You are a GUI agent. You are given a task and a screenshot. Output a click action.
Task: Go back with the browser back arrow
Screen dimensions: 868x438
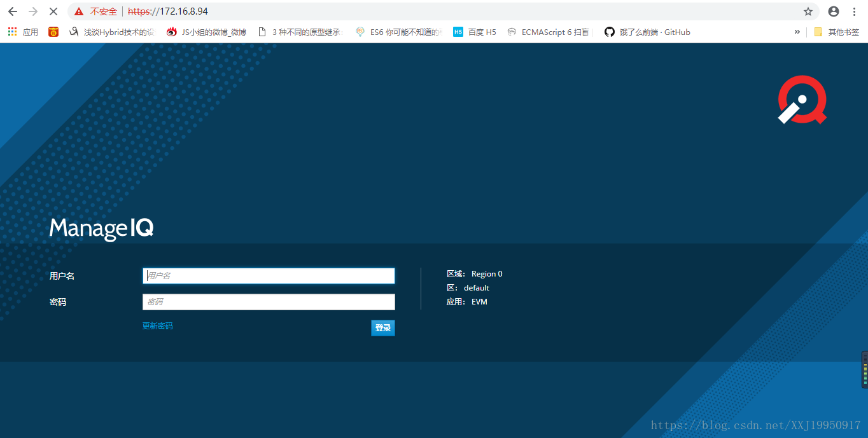pos(13,11)
